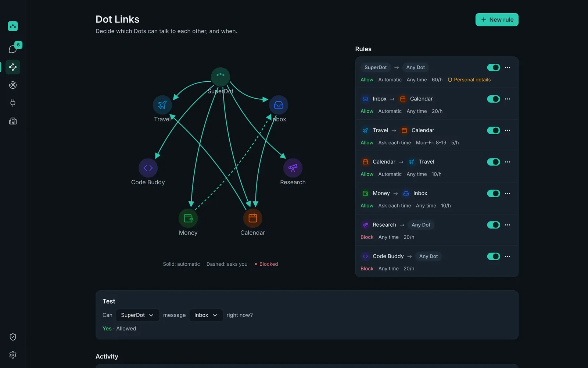This screenshot has height=368, width=588.
Task: Open the shield security sidebar icon
Action: (13, 337)
